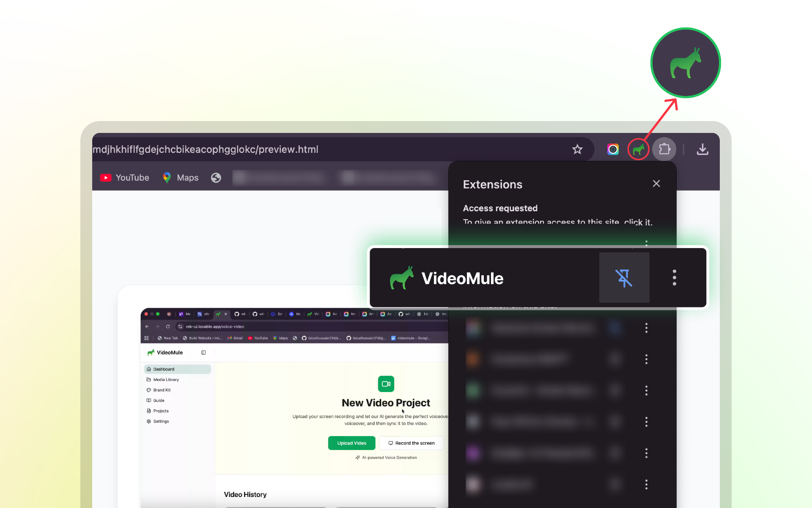
Task: Click the VideoMule extension icon in toolbar
Action: click(638, 149)
